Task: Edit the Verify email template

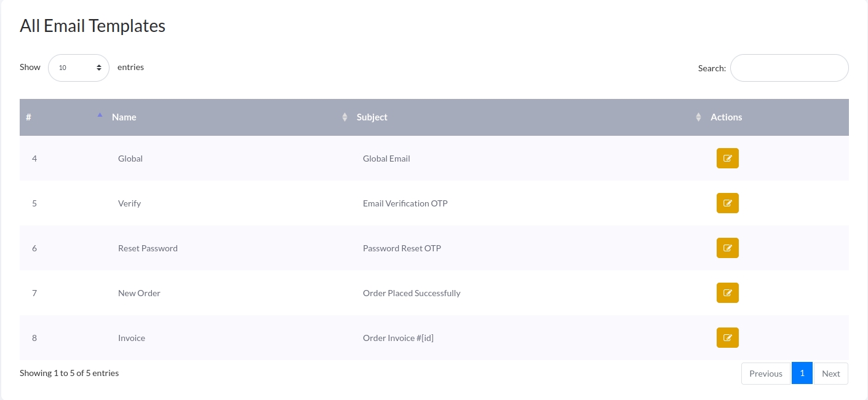Action: click(x=727, y=203)
